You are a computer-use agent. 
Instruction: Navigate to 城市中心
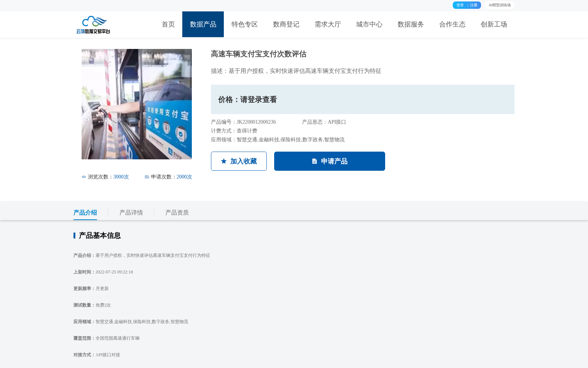point(369,24)
